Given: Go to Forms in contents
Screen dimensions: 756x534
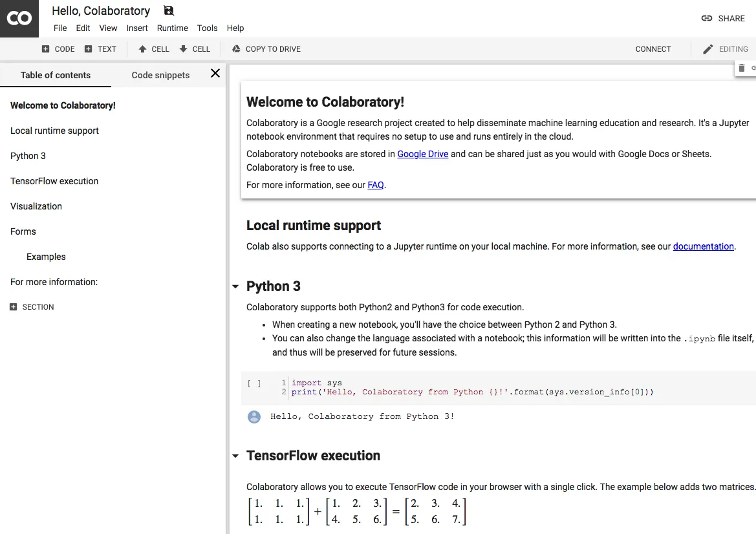Looking at the screenshot, I should point(23,231).
